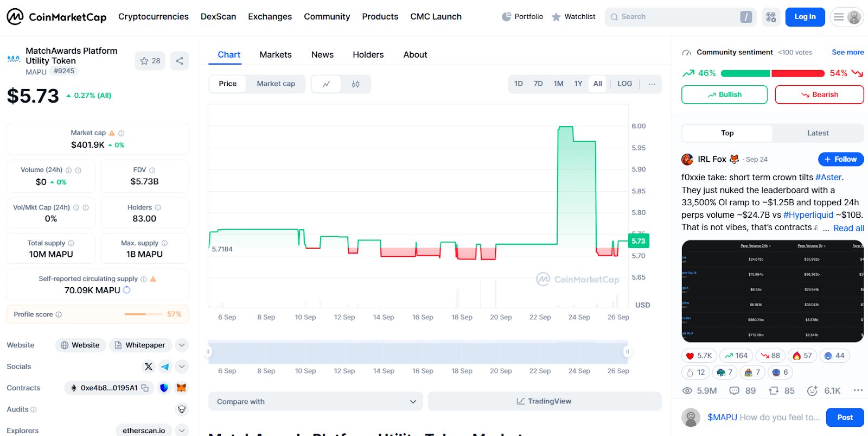Vote Bullish on community sentiment
Image resolution: width=868 pixels, height=436 pixels.
724,94
